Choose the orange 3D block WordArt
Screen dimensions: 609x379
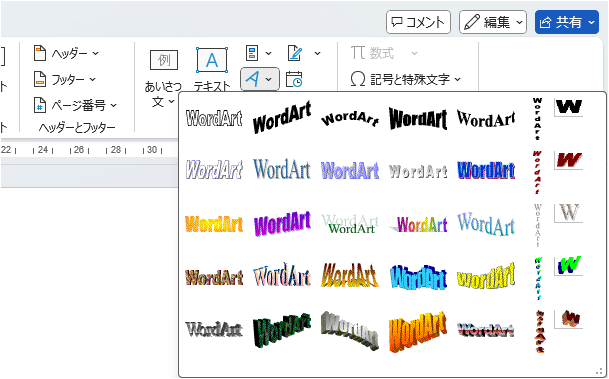[x=418, y=331]
